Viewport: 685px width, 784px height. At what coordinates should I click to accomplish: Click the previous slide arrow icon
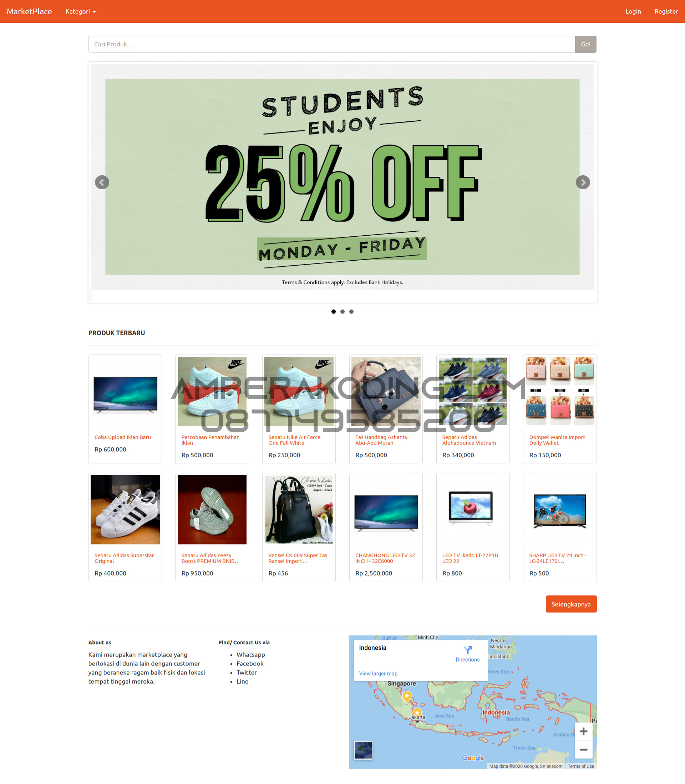[102, 181]
